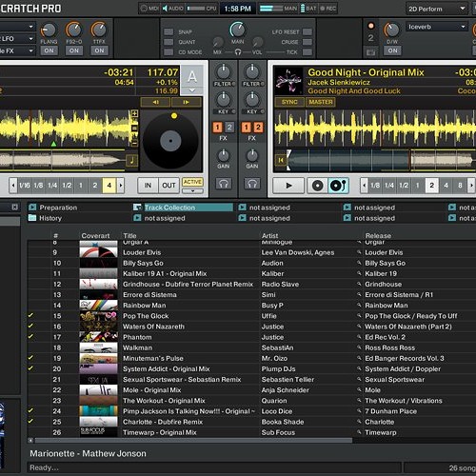Screen dimensions: 476x476
Task: Click the AUDIO speaker indicator
Action: (173, 9)
